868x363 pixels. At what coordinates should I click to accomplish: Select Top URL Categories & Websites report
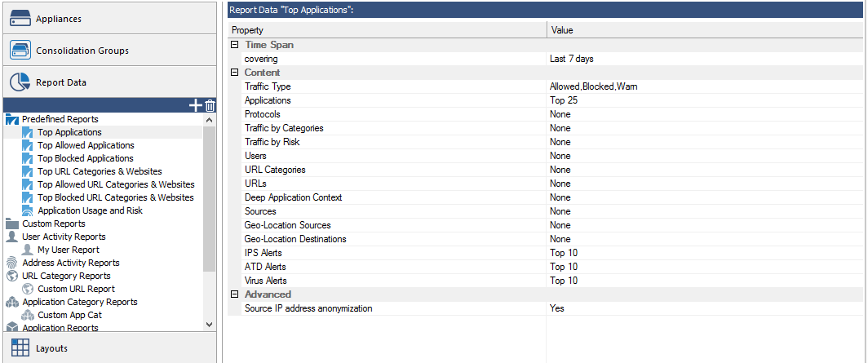click(x=100, y=171)
